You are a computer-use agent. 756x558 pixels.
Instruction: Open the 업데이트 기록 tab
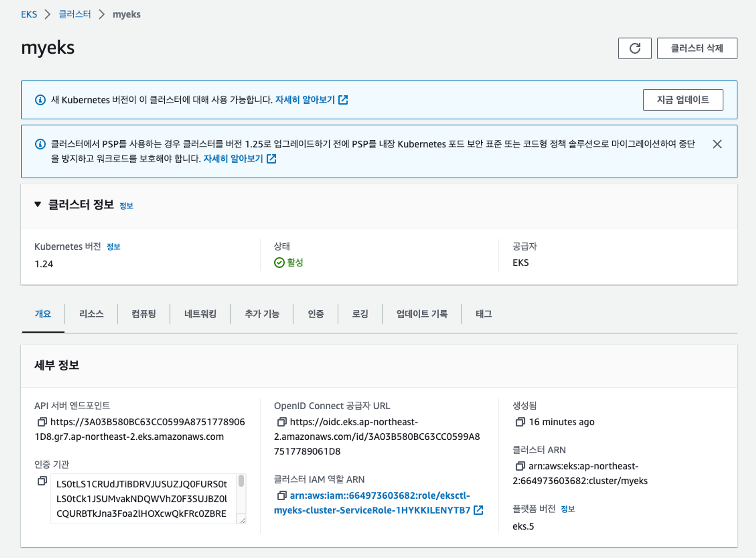421,314
